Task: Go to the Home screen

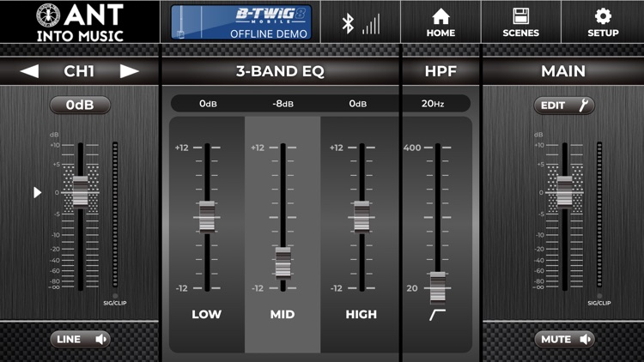Action: [x=440, y=22]
